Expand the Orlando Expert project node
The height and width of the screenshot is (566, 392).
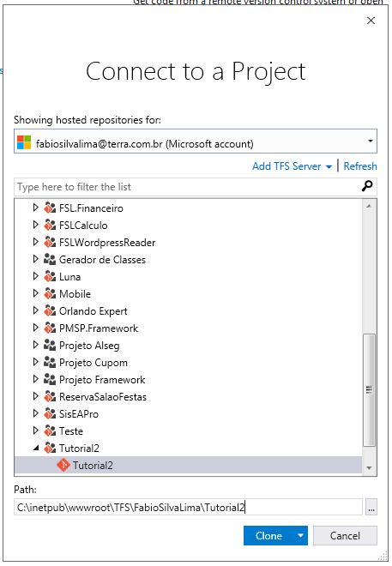tap(35, 310)
